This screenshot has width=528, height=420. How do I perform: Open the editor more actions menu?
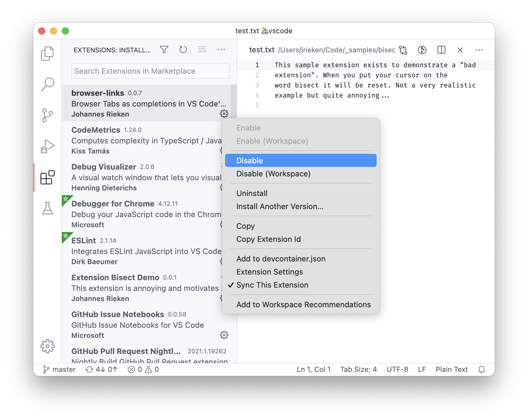479,50
